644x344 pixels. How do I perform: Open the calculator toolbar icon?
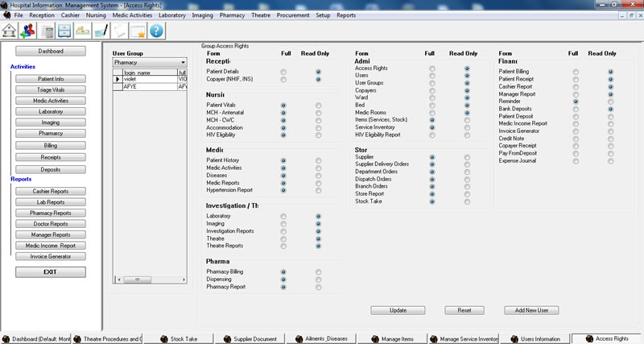pyautogui.click(x=48, y=31)
